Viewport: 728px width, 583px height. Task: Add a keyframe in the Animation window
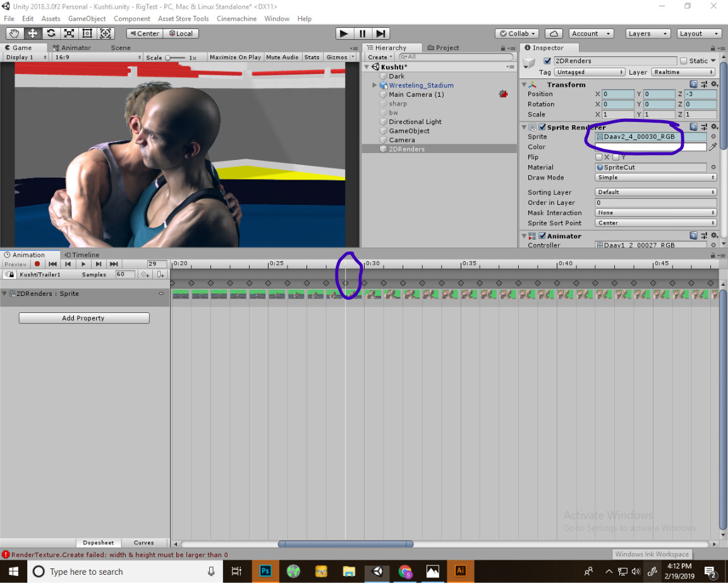coord(145,274)
